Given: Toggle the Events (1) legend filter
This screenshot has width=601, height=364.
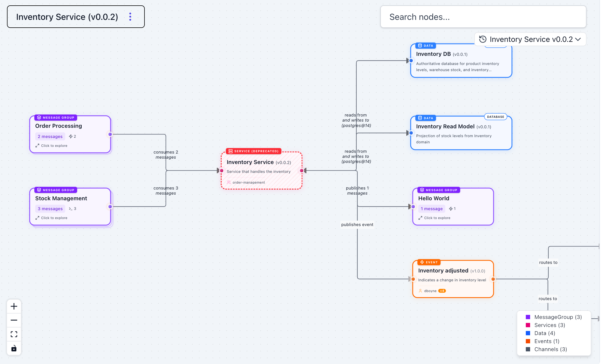Looking at the screenshot, I should (x=547, y=341).
